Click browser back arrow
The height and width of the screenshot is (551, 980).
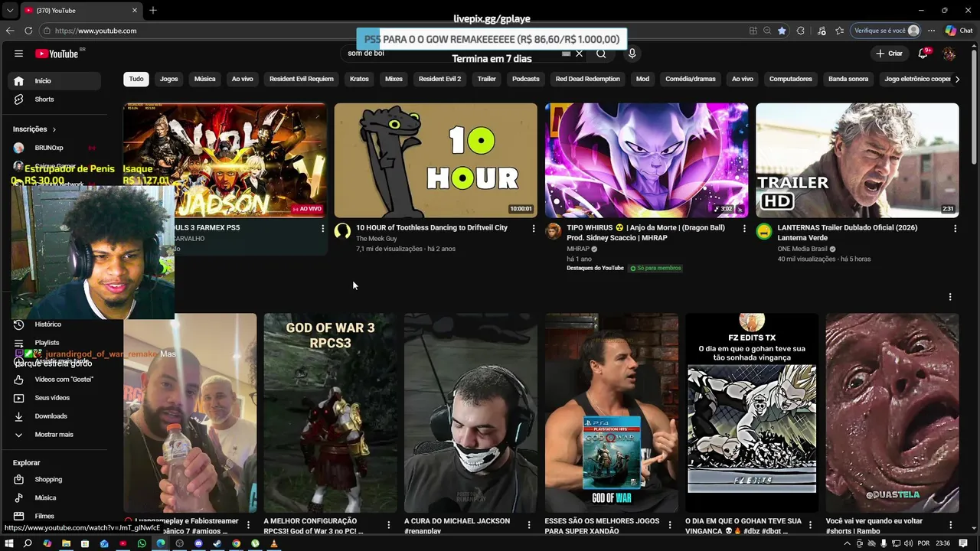coord(10,31)
